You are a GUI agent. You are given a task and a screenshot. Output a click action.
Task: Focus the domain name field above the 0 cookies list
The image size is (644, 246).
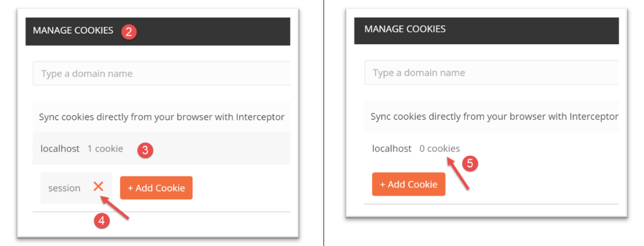pyautogui.click(x=491, y=73)
